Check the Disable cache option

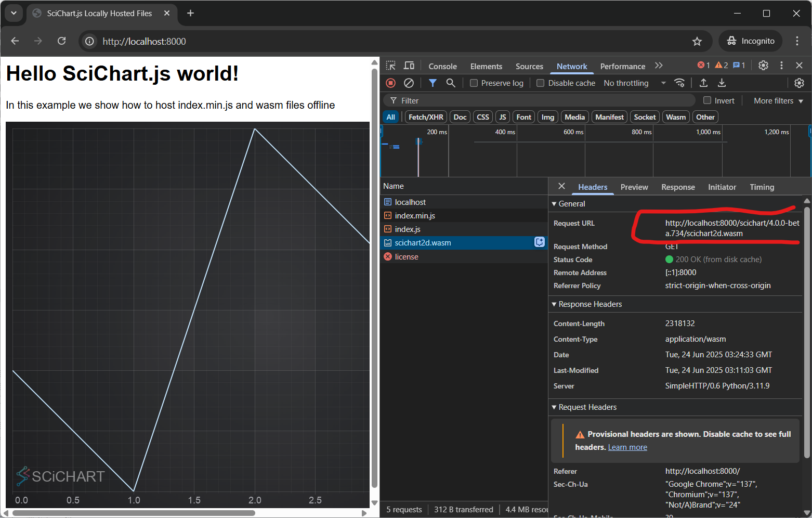[541, 83]
